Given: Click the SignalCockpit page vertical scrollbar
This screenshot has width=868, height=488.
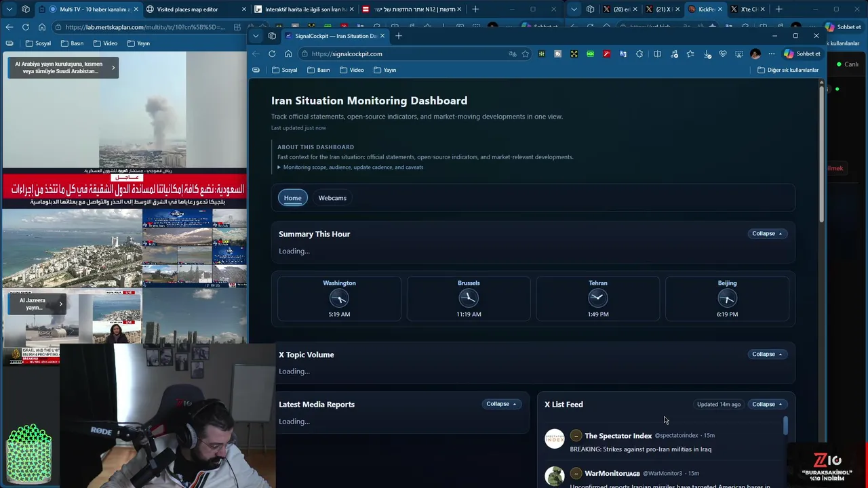Looking at the screenshot, I should point(821,152).
